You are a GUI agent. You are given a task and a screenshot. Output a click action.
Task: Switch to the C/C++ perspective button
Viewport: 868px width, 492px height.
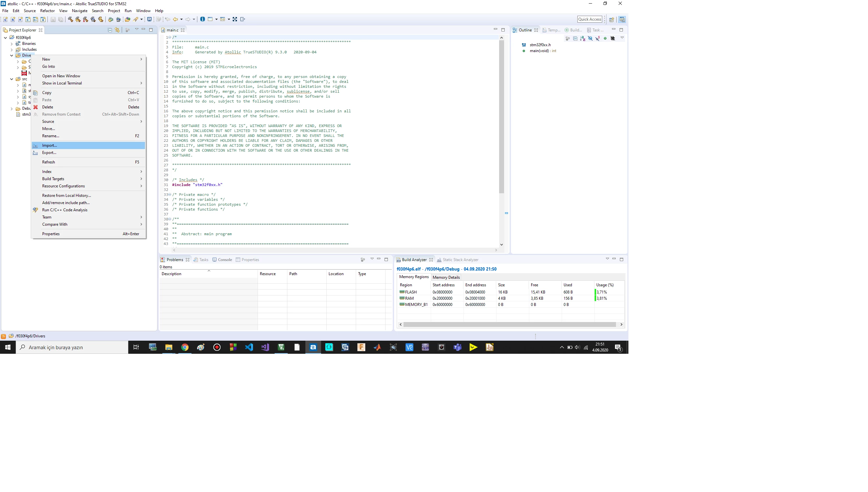[x=622, y=20]
